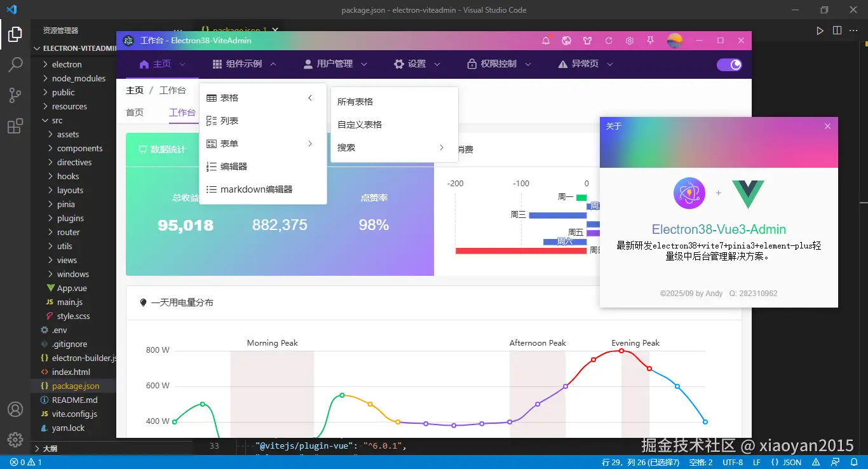Screen dimensions: 868x469
Task: Pin the Electron38-ViteAdmin window
Action: click(650, 40)
